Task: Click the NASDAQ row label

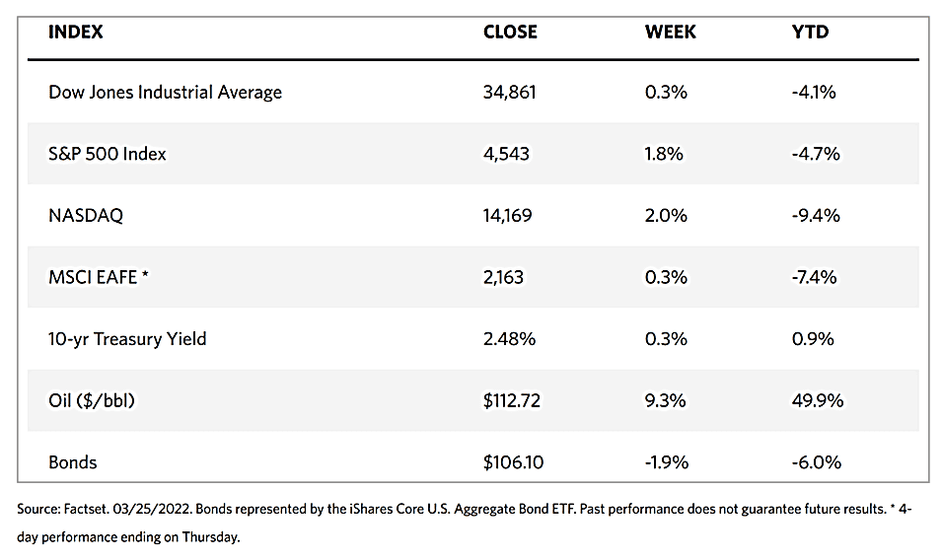Action: point(86,216)
